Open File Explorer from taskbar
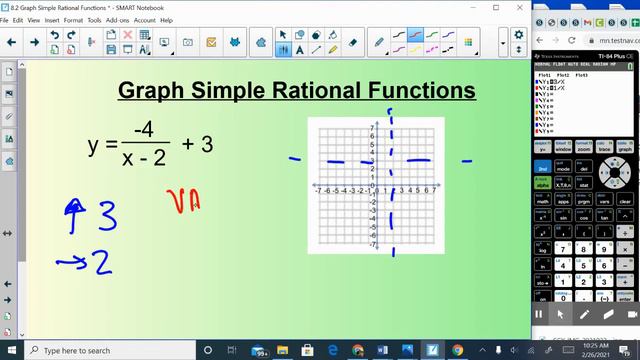 pyautogui.click(x=282, y=350)
